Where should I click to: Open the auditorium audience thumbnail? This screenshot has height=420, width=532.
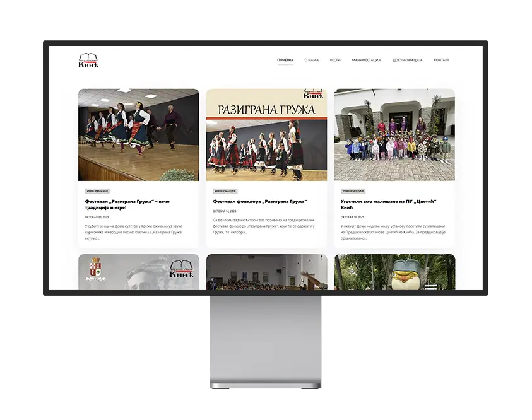pos(266,272)
